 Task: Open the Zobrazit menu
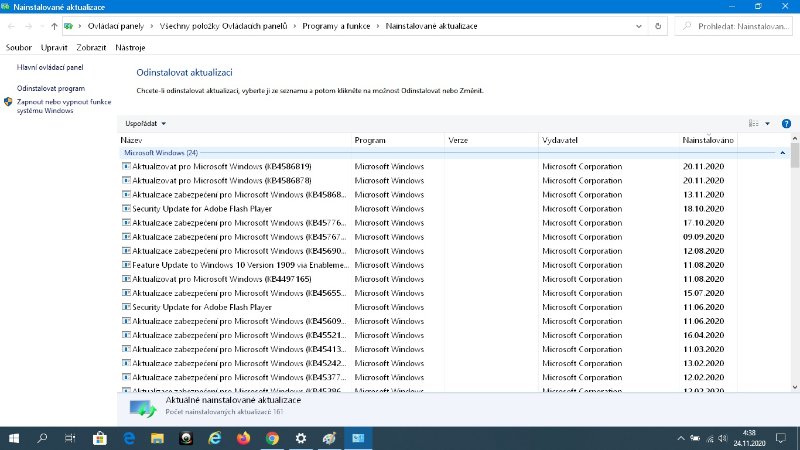click(91, 47)
